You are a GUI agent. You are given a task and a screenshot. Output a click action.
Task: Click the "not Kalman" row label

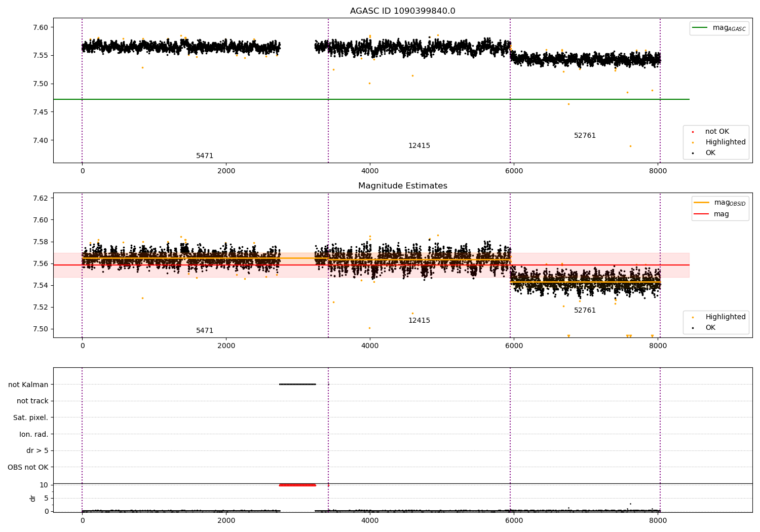click(x=28, y=385)
